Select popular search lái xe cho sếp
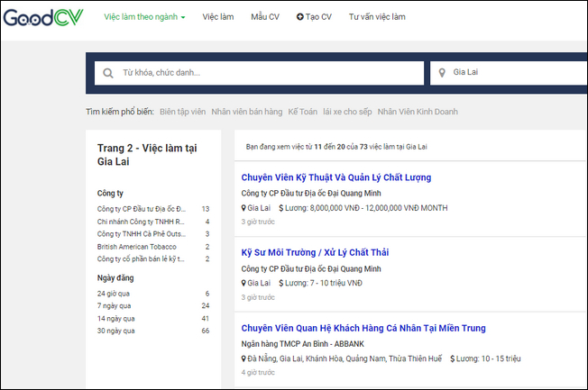 coord(347,112)
